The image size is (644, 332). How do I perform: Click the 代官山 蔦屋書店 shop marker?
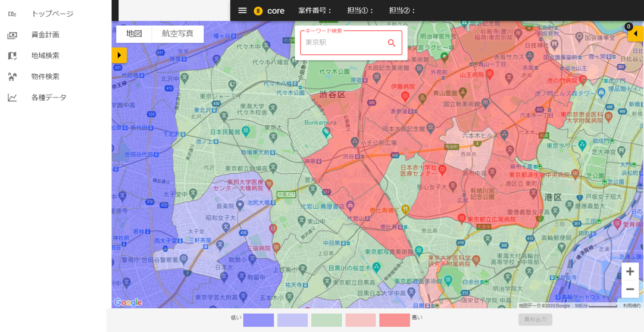(349, 205)
